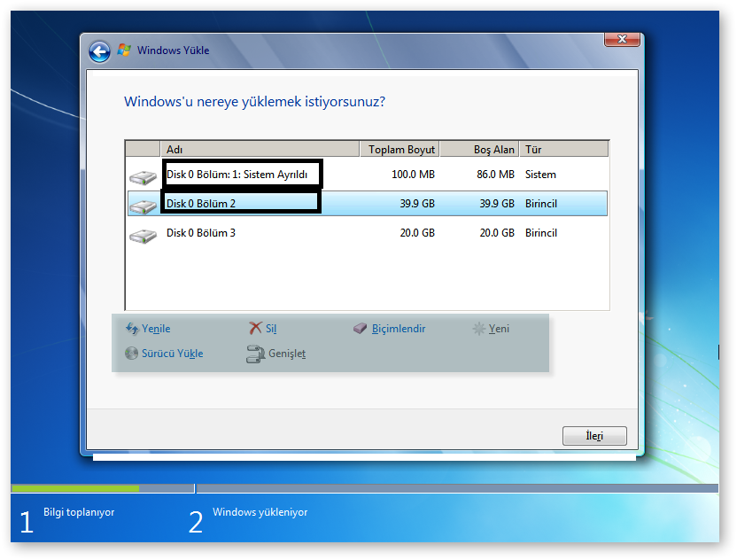The image size is (737, 560).
Task: Create a new partition with Yeni
Action: pyautogui.click(x=499, y=329)
